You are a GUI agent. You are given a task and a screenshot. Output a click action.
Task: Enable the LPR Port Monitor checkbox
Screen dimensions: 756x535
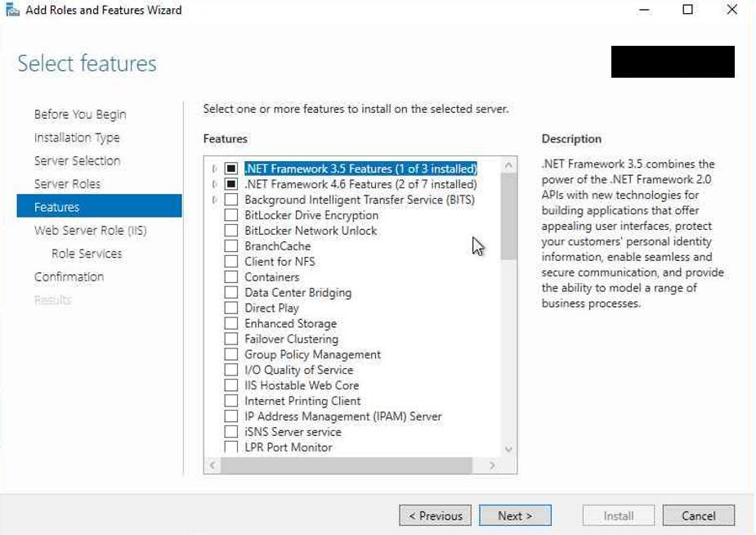click(231, 447)
